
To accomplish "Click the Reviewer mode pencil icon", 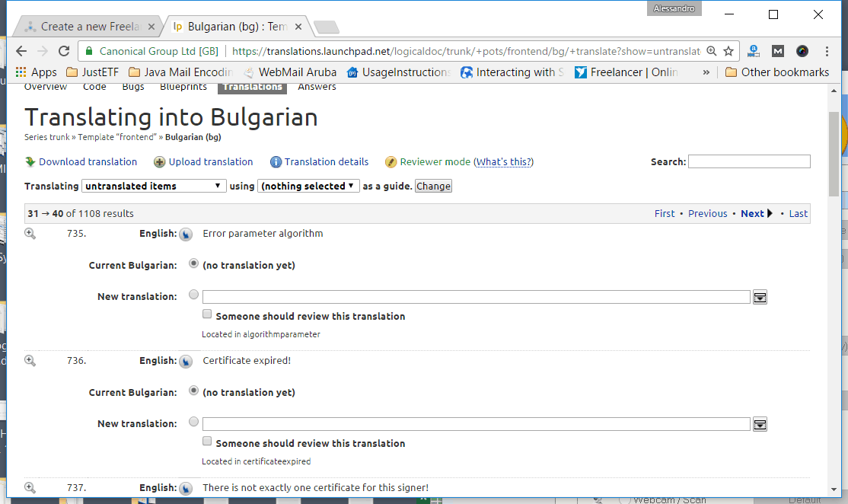I will tap(391, 162).
